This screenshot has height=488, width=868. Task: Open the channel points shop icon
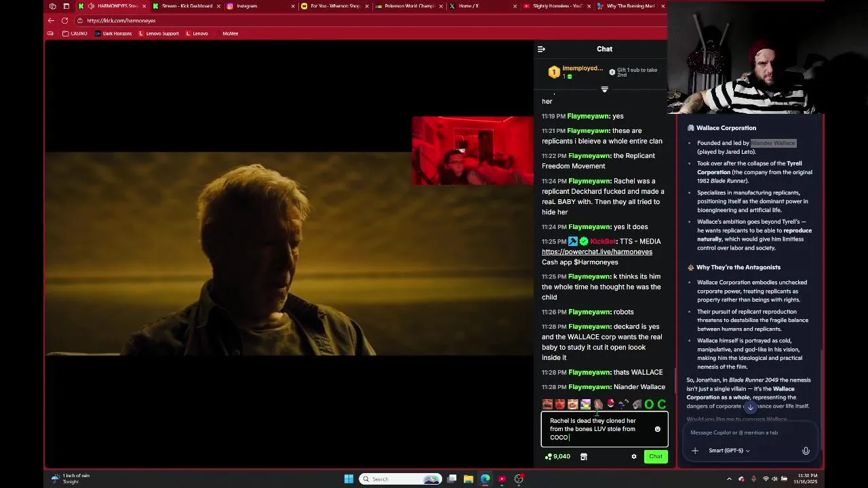[583, 457]
